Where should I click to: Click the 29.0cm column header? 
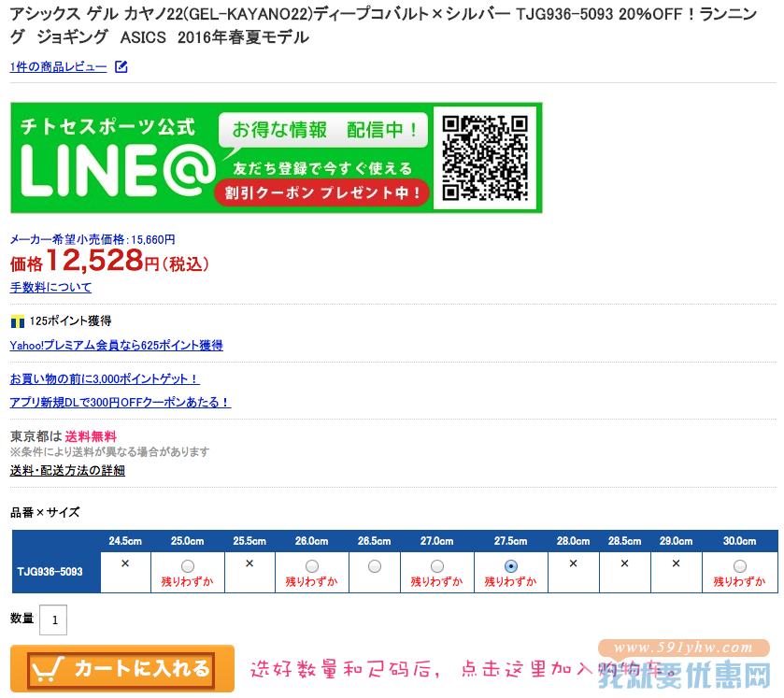click(676, 541)
